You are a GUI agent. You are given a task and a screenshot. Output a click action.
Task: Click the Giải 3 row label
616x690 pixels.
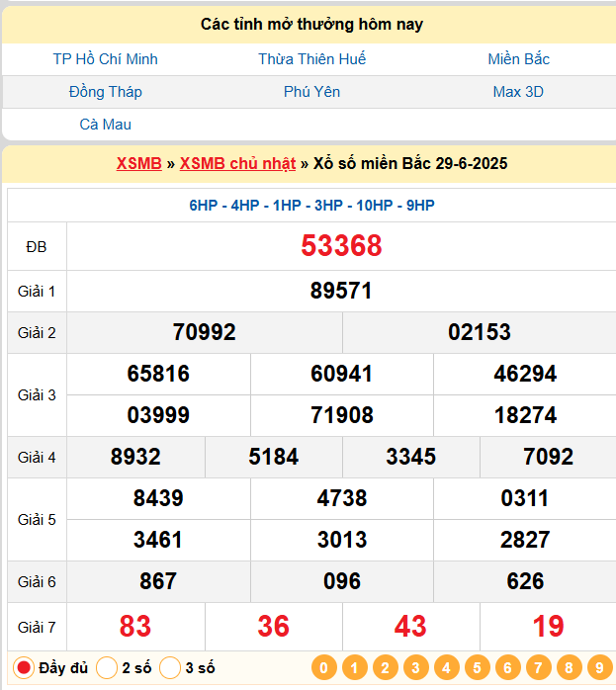pos(37,394)
